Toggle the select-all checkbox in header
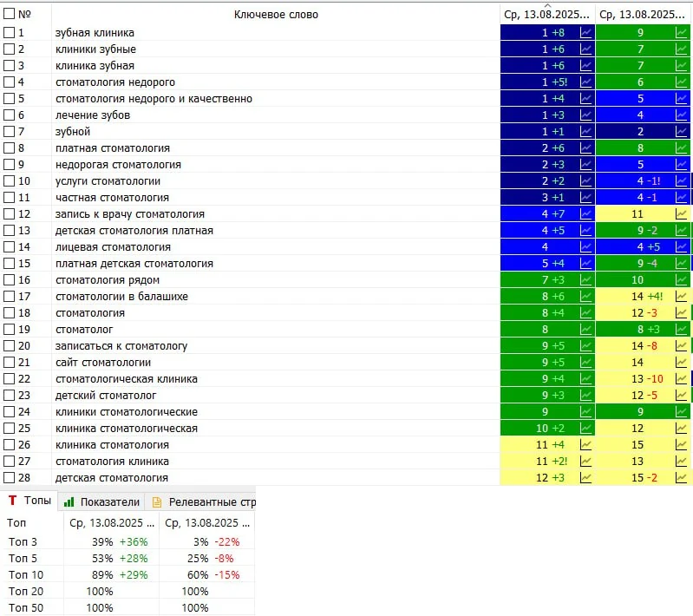The width and height of the screenshot is (693, 616). 9,14
